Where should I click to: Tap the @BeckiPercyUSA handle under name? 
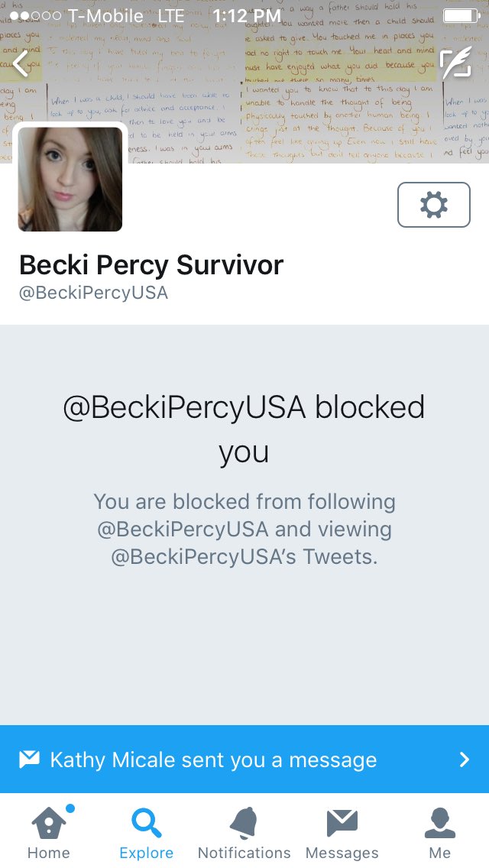tap(93, 293)
